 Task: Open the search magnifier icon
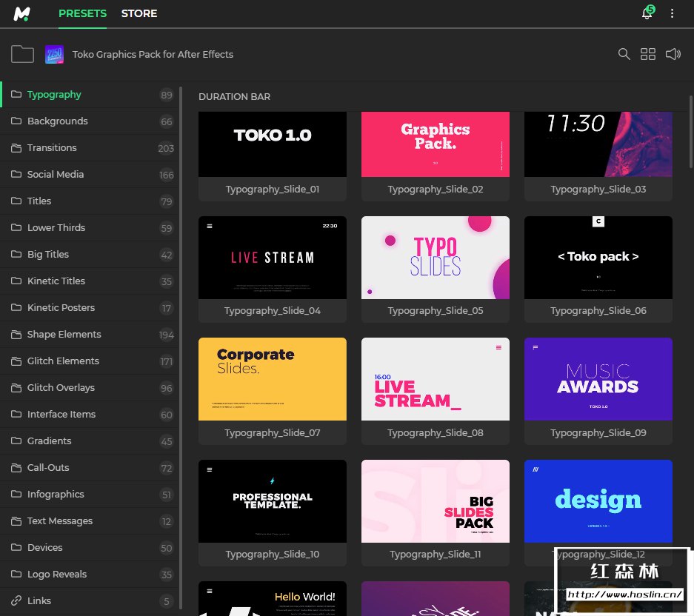pos(624,54)
